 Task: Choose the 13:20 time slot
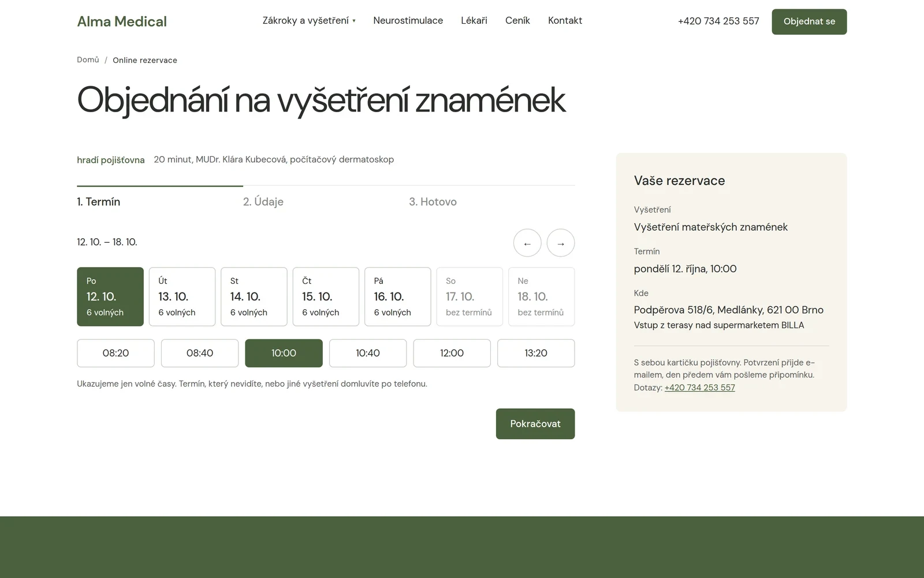tap(536, 353)
